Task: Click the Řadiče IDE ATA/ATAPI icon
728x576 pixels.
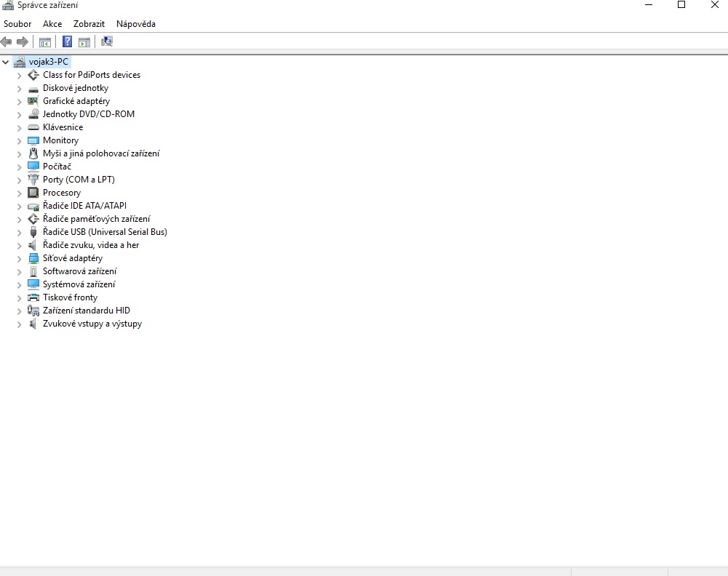Action: point(33,206)
